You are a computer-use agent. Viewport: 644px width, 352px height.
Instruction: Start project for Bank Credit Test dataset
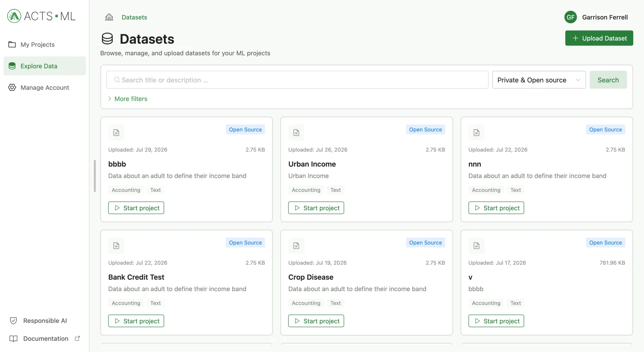(x=136, y=321)
